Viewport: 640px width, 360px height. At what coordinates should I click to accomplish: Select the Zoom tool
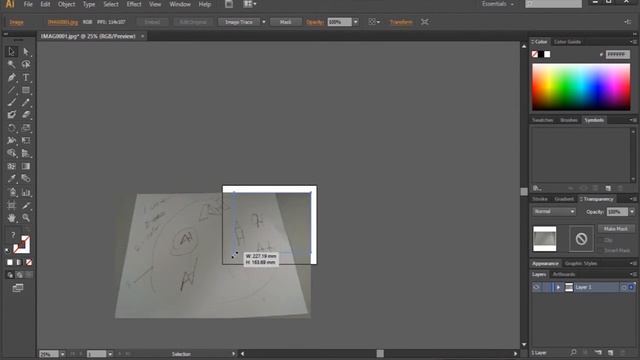(26, 218)
